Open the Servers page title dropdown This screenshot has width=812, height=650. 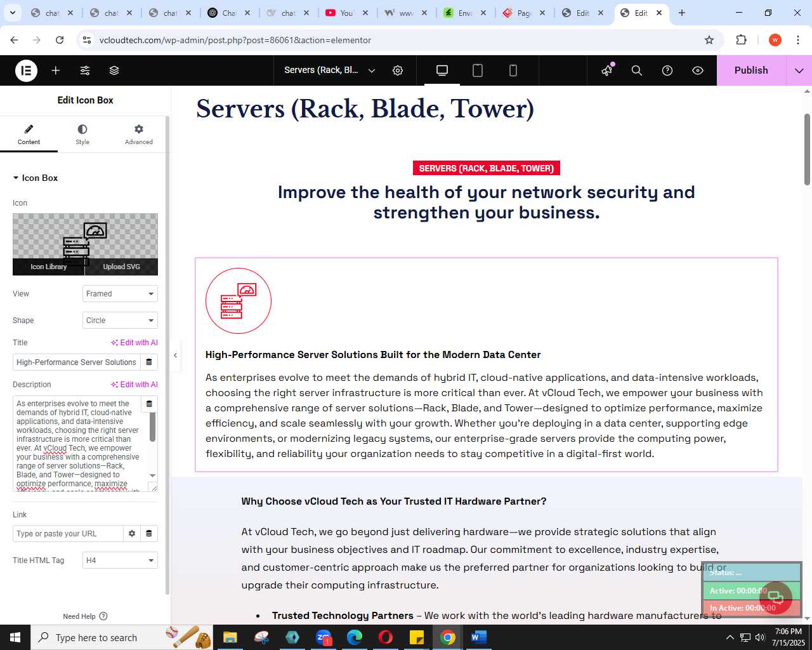330,70
